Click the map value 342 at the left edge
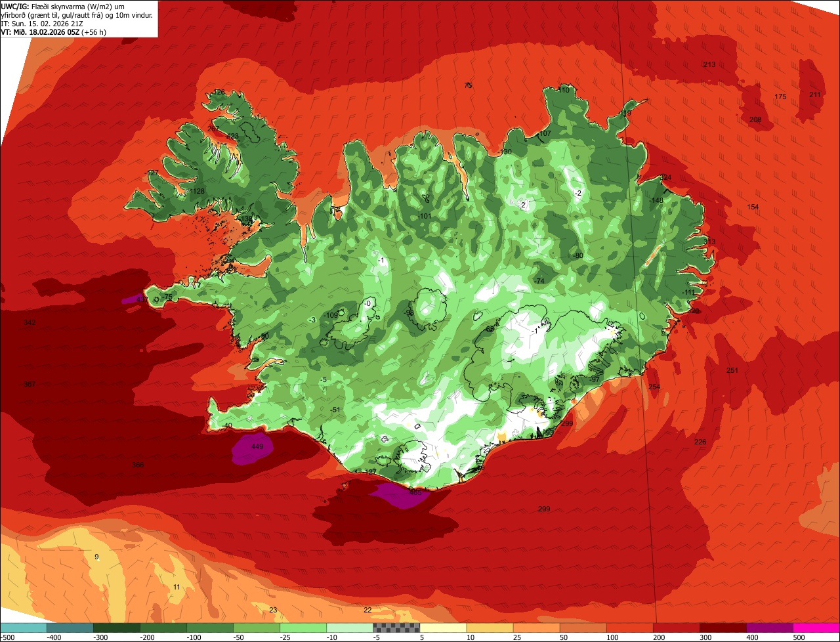840x642 pixels. tap(30, 322)
